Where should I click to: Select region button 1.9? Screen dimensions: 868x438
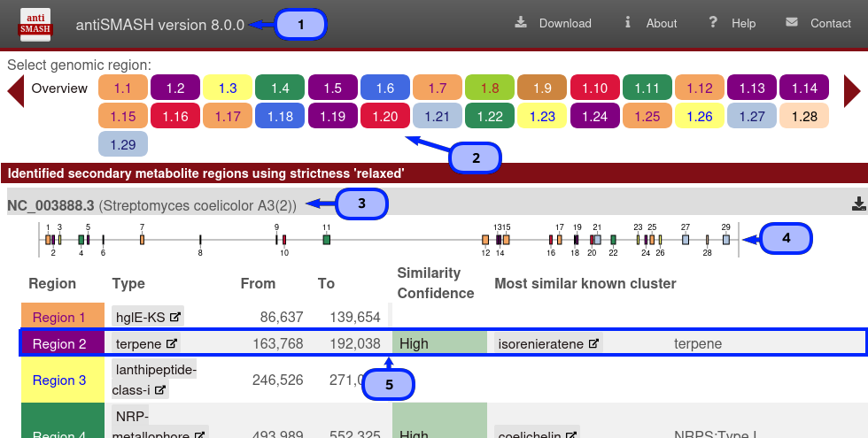click(x=542, y=88)
